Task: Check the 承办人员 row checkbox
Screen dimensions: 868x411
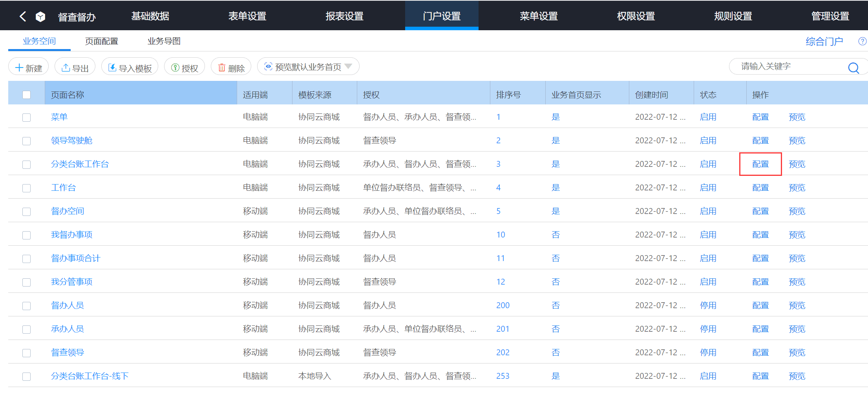Action: pyautogui.click(x=26, y=329)
